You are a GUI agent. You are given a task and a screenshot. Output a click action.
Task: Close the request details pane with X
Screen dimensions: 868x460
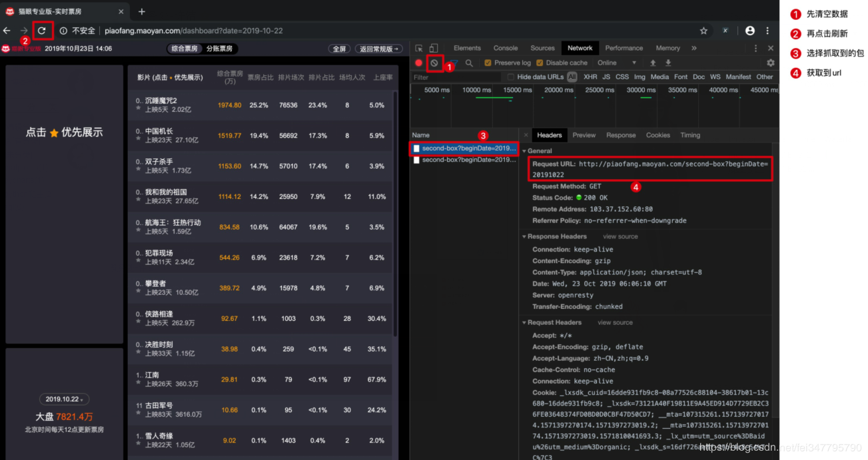(526, 135)
